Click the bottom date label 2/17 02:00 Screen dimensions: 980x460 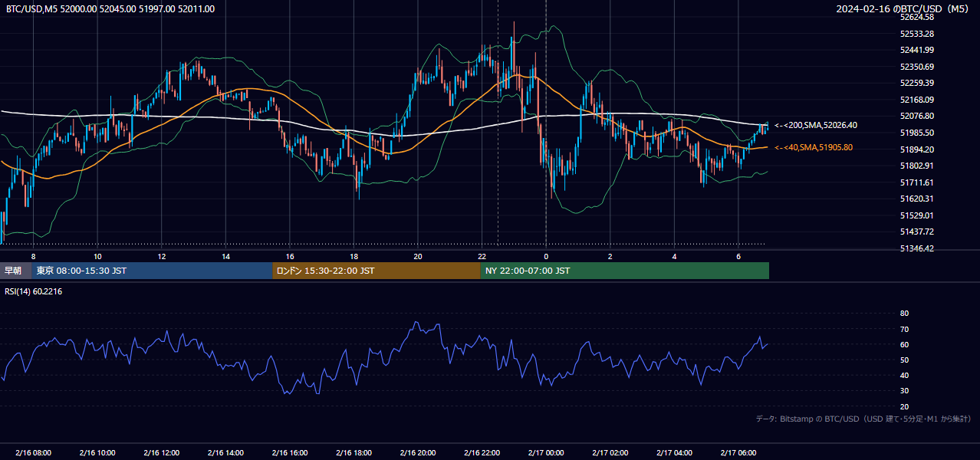point(610,453)
